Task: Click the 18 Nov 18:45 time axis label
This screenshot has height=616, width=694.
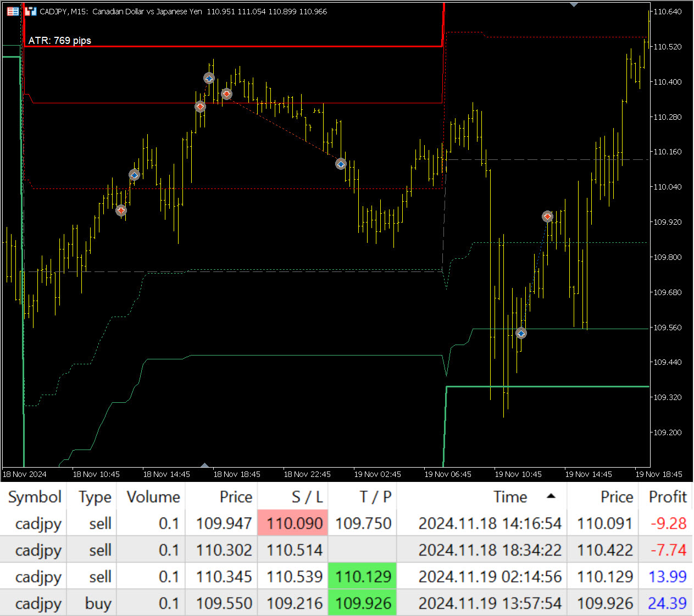Action: point(237,474)
